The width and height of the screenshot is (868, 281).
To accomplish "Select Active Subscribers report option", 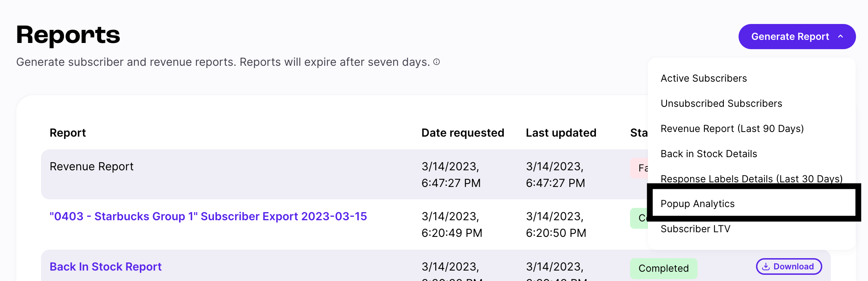I will 704,78.
